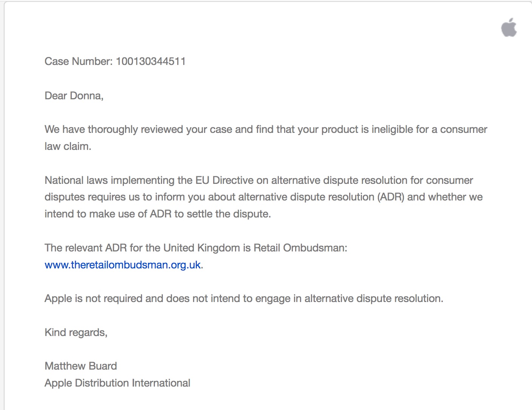The image size is (532, 410).
Task: Click the case number 100130344511
Action: click(150, 61)
